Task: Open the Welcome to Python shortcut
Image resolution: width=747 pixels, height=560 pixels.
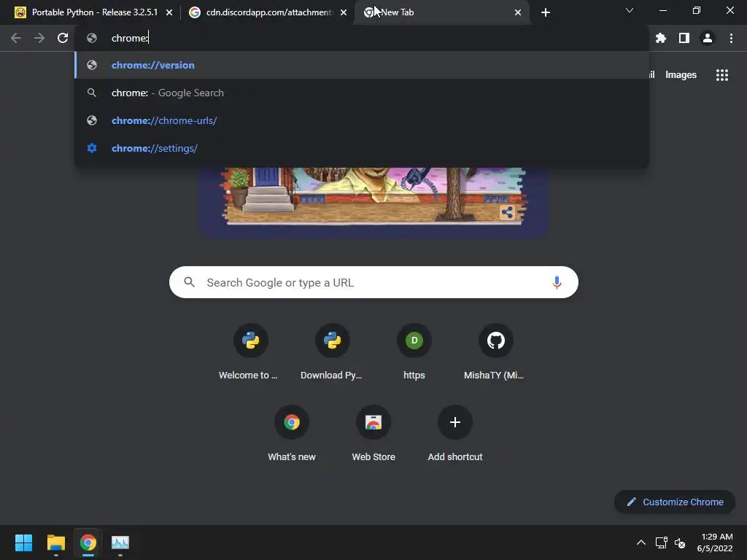Action: point(251,351)
